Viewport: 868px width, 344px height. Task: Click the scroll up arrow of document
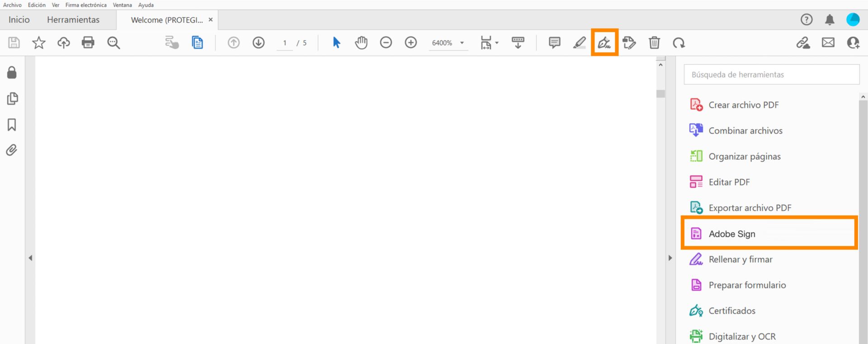pos(661,65)
